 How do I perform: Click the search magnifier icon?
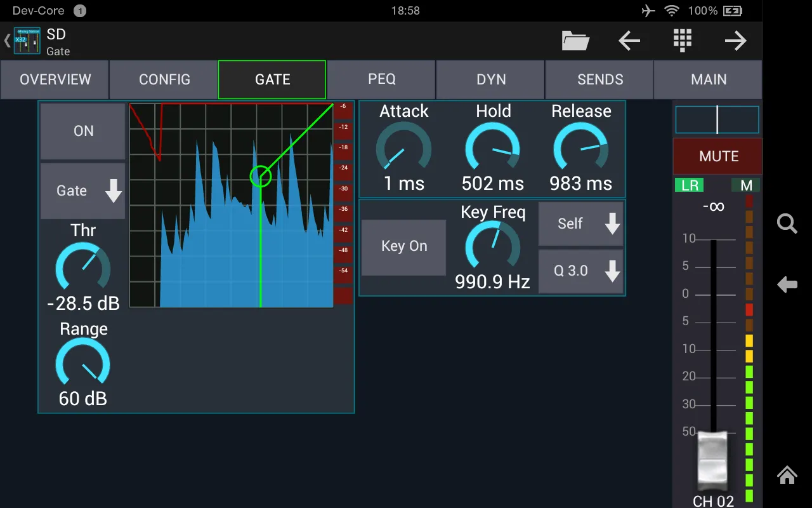[x=787, y=224]
